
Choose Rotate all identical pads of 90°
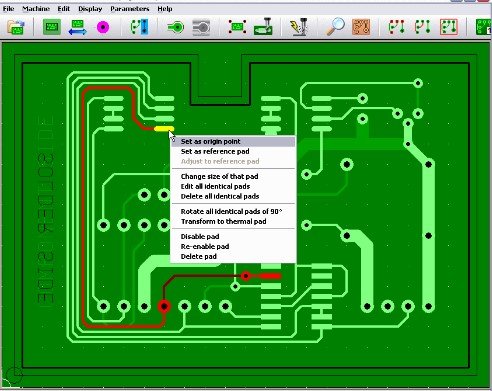(233, 211)
